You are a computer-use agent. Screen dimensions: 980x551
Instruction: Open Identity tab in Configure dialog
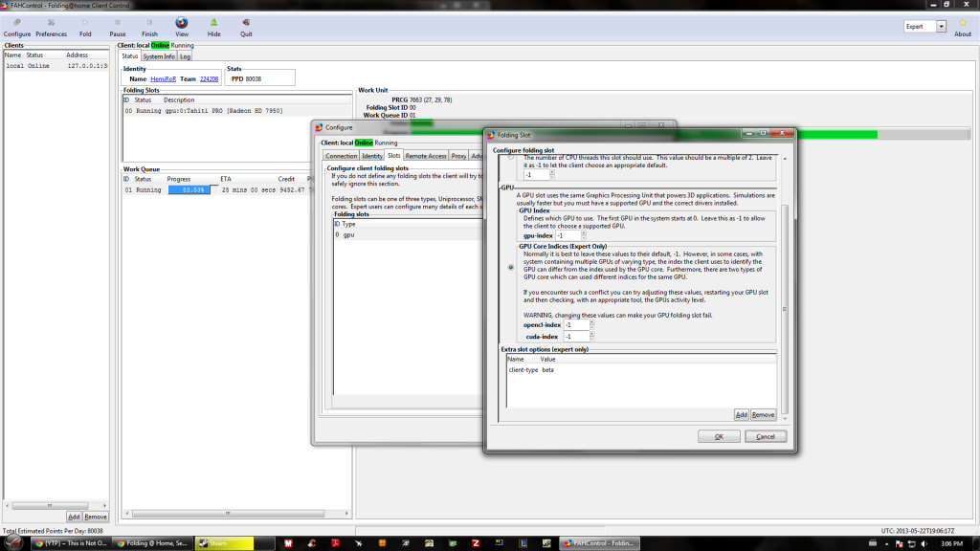pyautogui.click(x=372, y=156)
